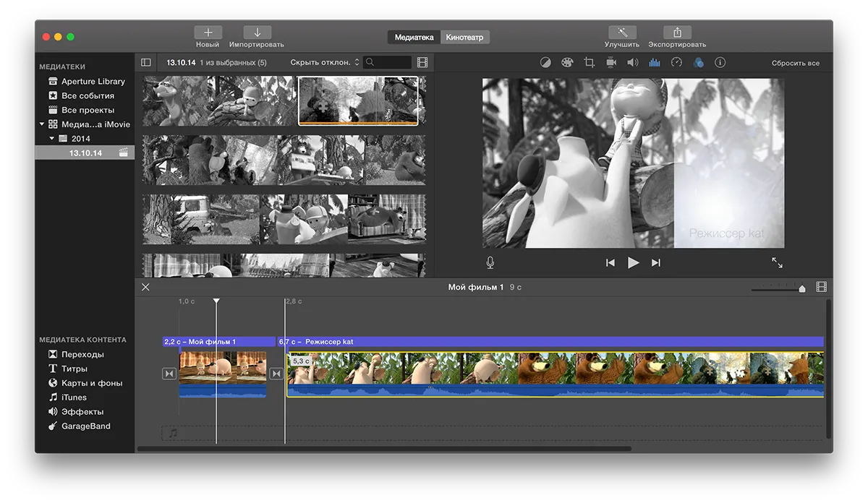Viewport: 868px width, 503px height.
Task: Click the filmstrip appearance icon in browser
Action: coord(422,63)
